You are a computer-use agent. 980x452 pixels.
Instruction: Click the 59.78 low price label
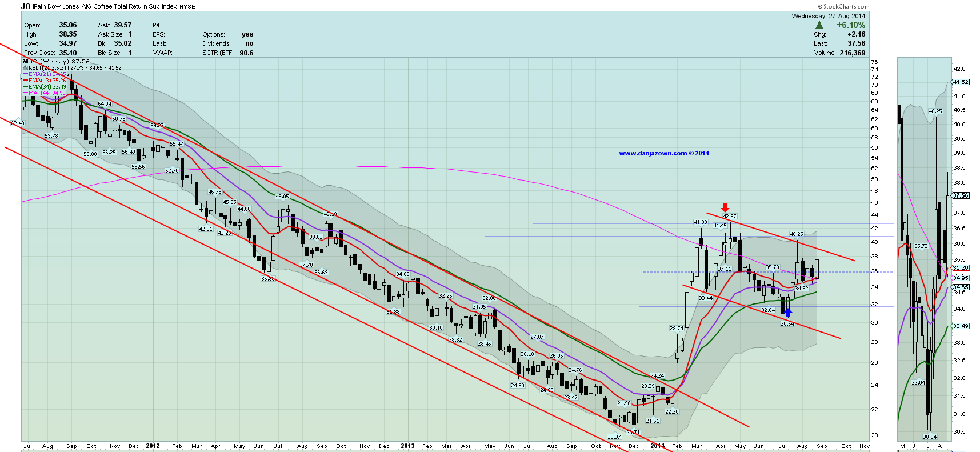(x=51, y=136)
